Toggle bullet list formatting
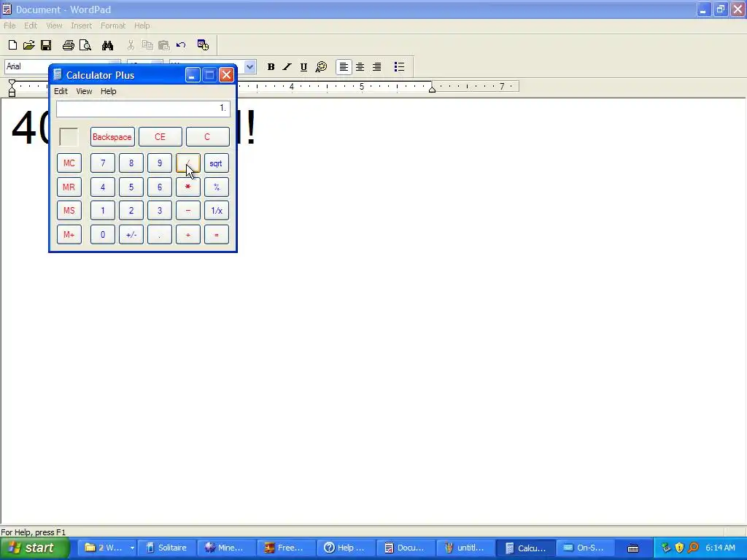 pos(399,67)
